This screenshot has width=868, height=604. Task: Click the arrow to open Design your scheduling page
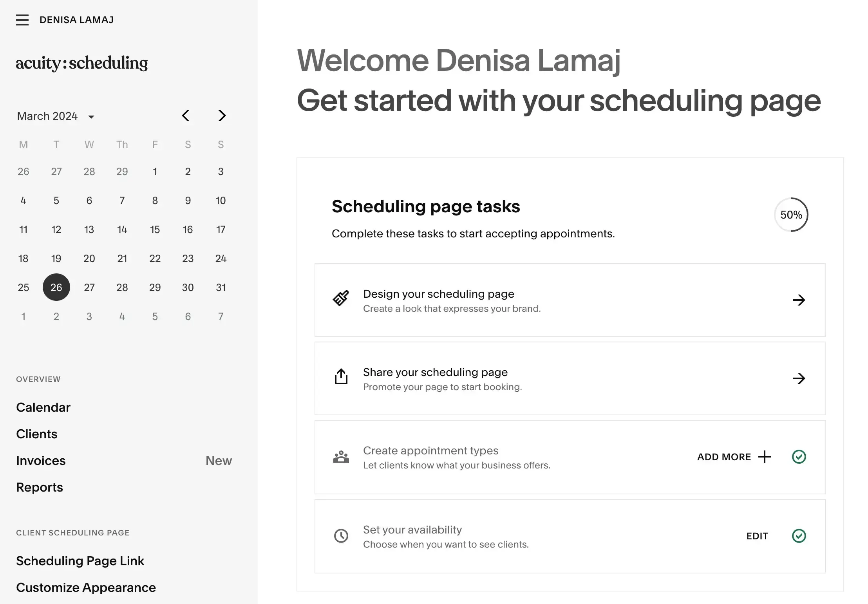(x=799, y=300)
